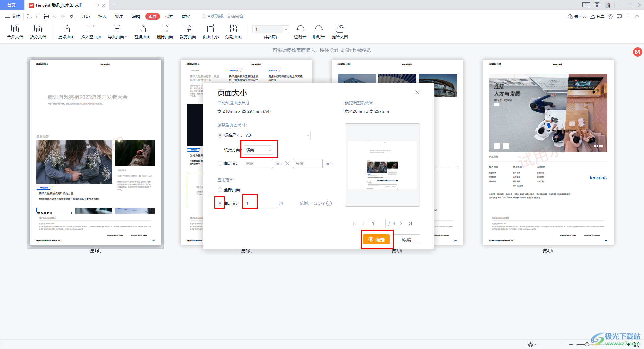Click the Split Pages (分割页面) icon
Image resolution: width=644 pixels, height=349 pixels.
233,32
